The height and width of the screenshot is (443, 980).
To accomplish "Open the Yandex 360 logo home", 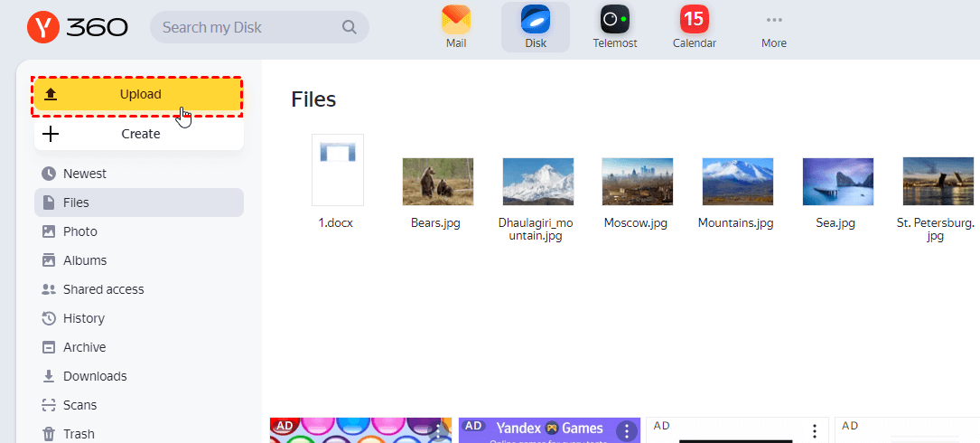I will coord(78,27).
